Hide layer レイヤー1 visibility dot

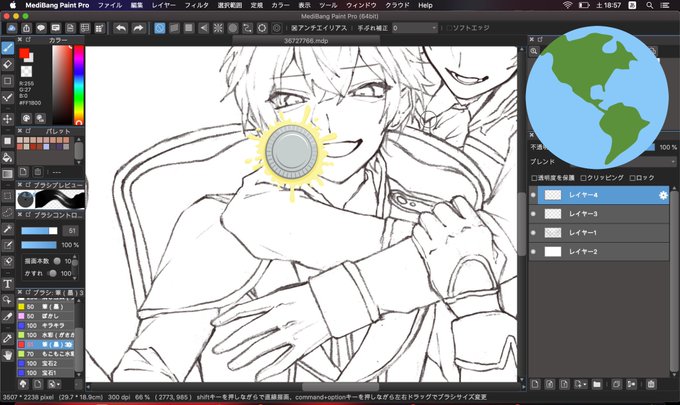point(533,233)
